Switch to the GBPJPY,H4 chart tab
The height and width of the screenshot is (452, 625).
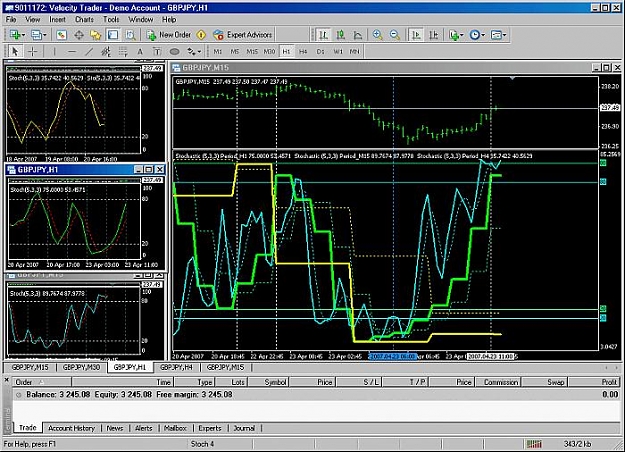(x=176, y=367)
